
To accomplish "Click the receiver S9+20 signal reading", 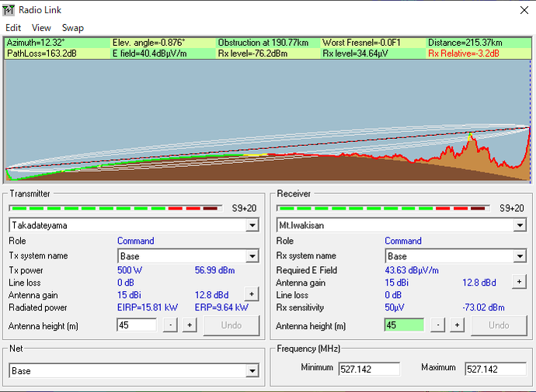I will [x=512, y=208].
